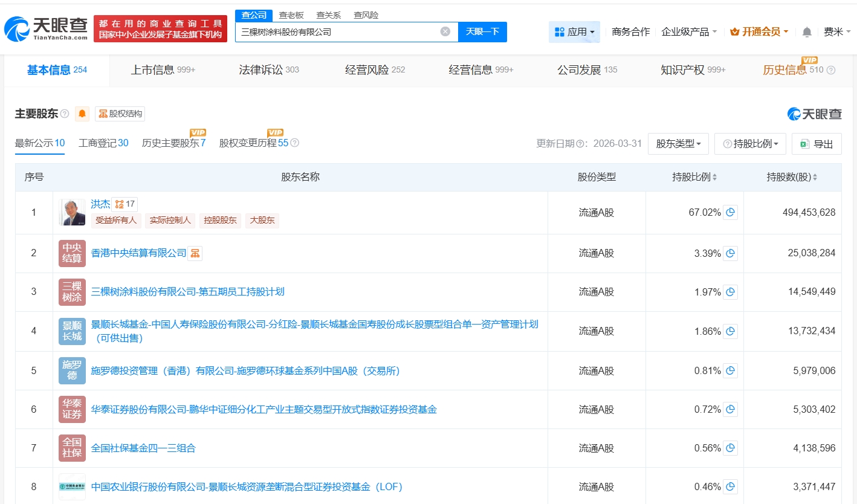
Task: Select the 基本信息 tab
Action: (57, 70)
